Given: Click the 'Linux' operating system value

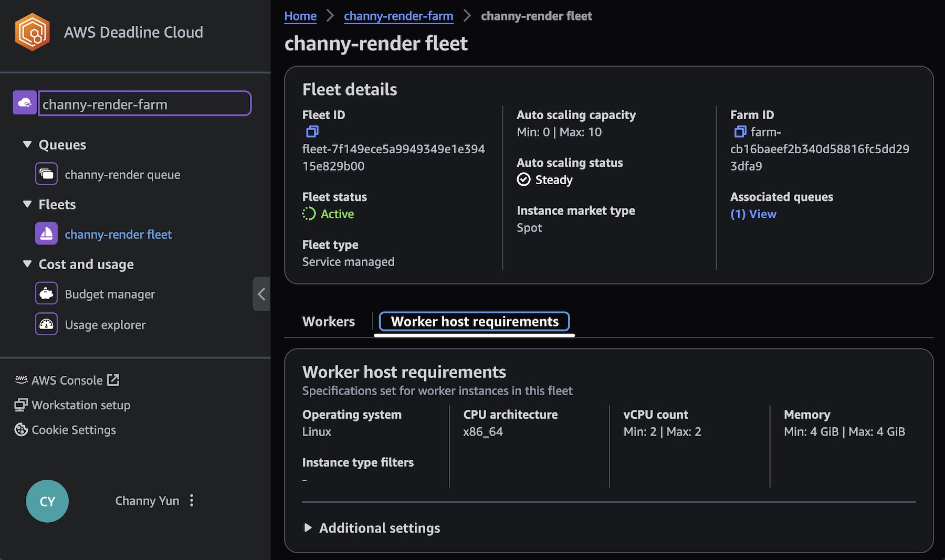Looking at the screenshot, I should (317, 431).
